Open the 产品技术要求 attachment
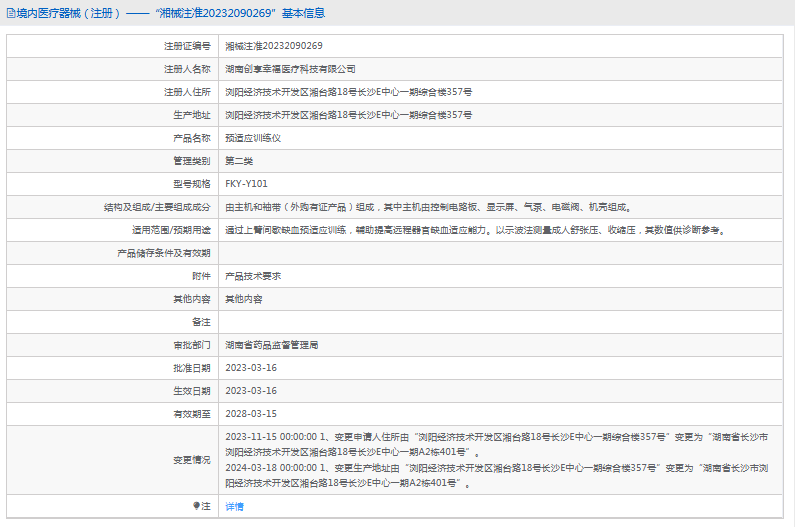795x527 pixels. [253, 276]
